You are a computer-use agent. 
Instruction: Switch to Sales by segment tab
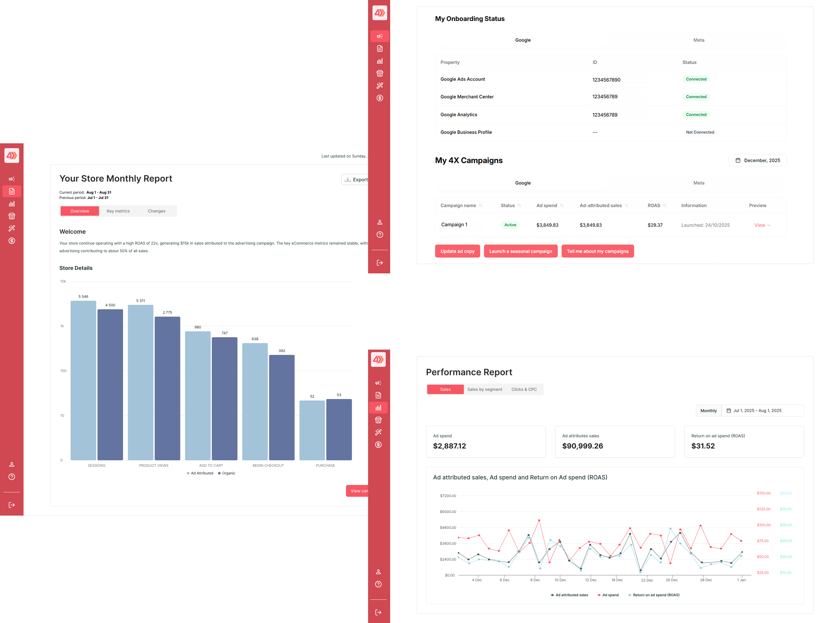[x=485, y=390]
